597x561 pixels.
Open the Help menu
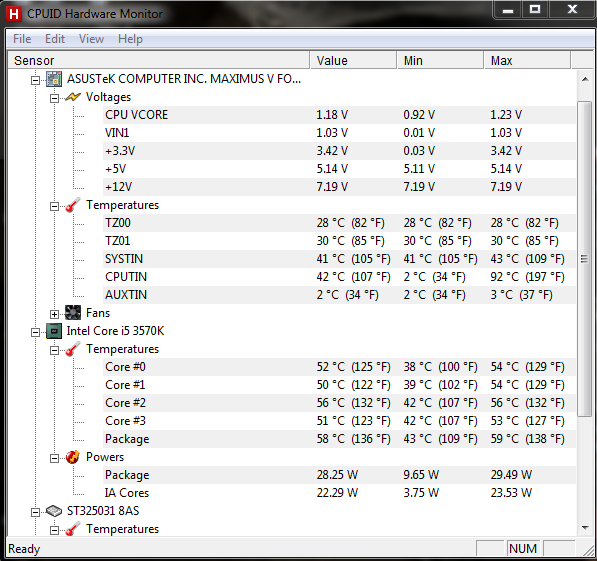[130, 39]
